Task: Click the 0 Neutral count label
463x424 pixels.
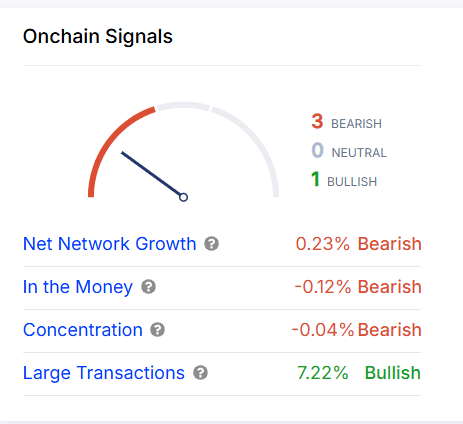Action: click(x=349, y=151)
